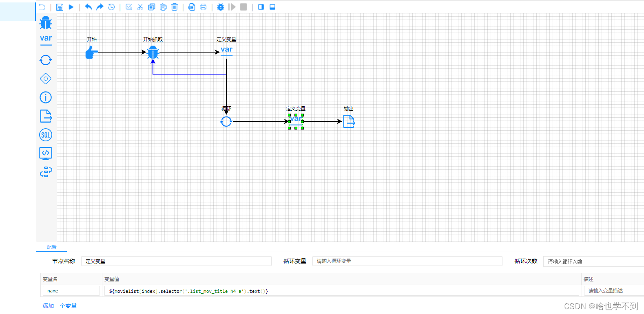This screenshot has width=644, height=314.
Task: Click the 循环 loop node on canvas
Action: [x=226, y=121]
